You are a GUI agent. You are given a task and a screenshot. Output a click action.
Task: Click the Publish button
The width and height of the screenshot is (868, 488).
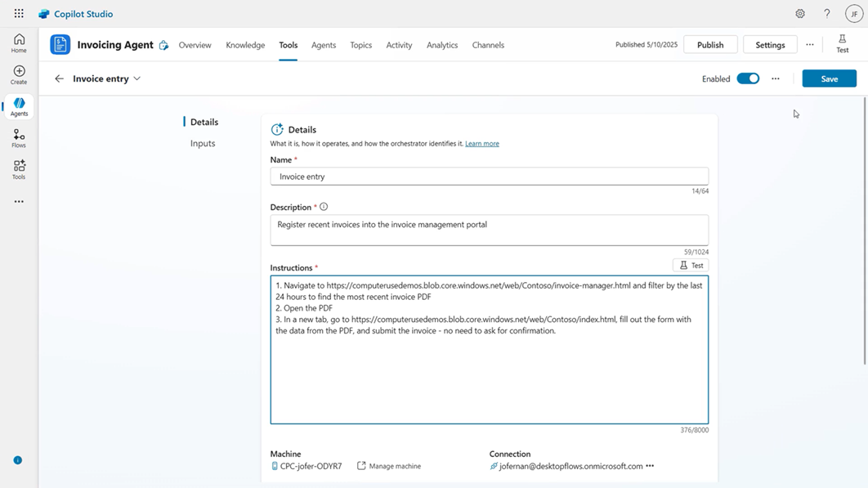point(709,44)
